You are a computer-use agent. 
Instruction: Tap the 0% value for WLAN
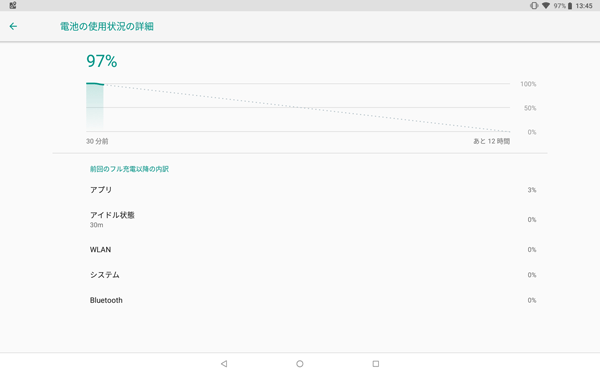pos(532,249)
